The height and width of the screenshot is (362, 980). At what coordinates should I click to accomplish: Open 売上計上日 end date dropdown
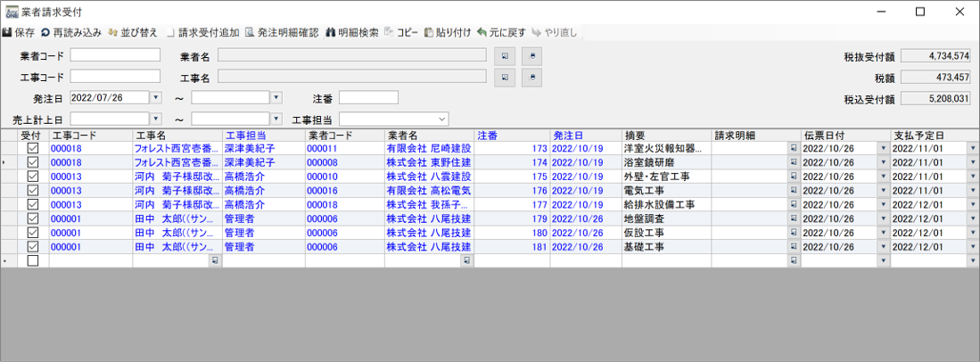[276, 119]
